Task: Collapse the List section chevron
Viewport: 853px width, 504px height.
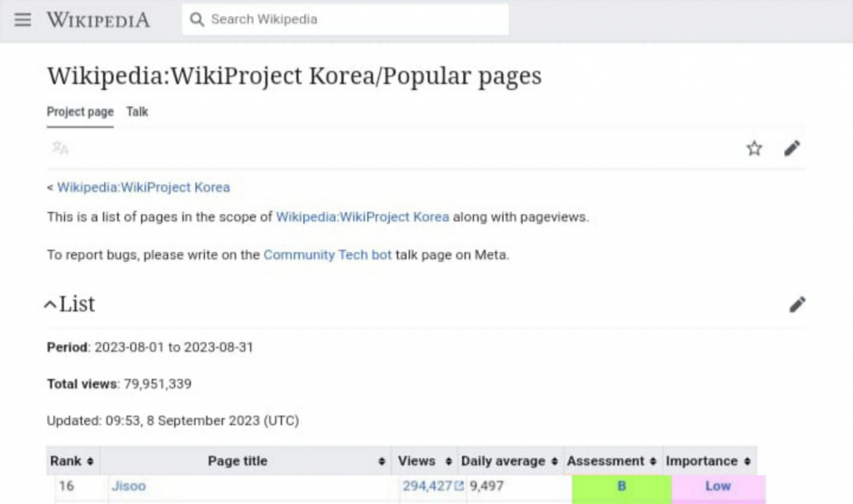Action: [x=50, y=304]
